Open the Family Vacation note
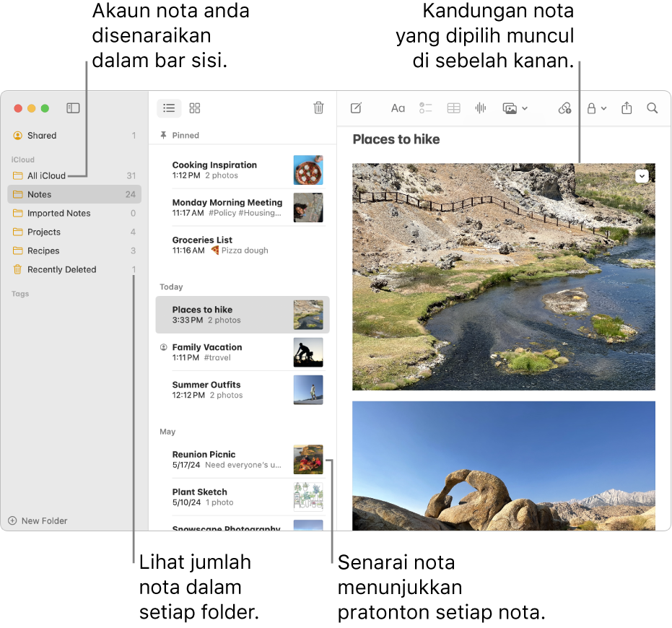Image resolution: width=672 pixels, height=628 pixels. click(207, 347)
